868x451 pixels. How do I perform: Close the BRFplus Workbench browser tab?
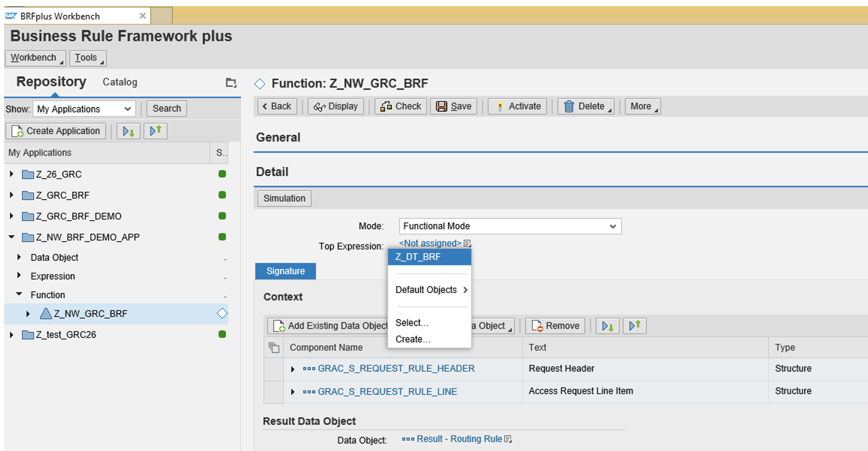click(143, 16)
